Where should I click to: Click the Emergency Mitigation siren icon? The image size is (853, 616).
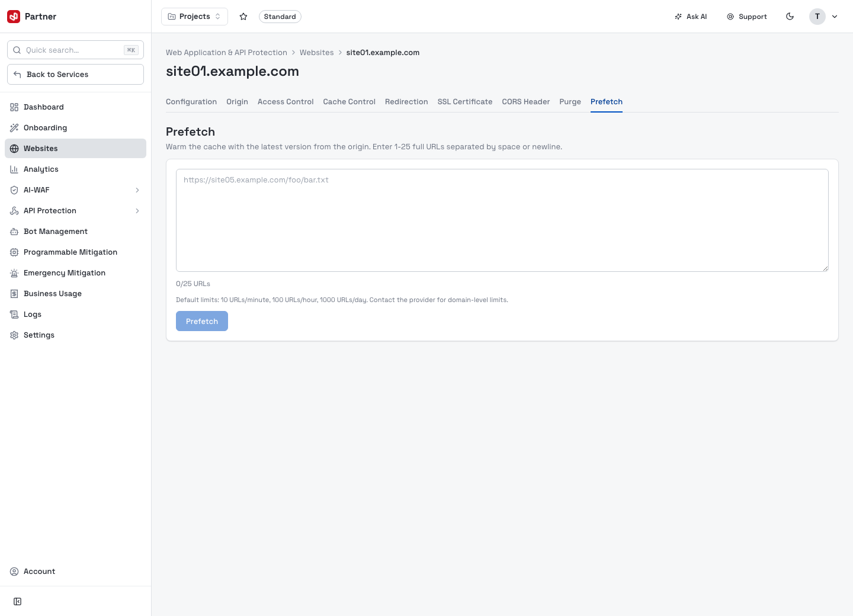pos(14,273)
